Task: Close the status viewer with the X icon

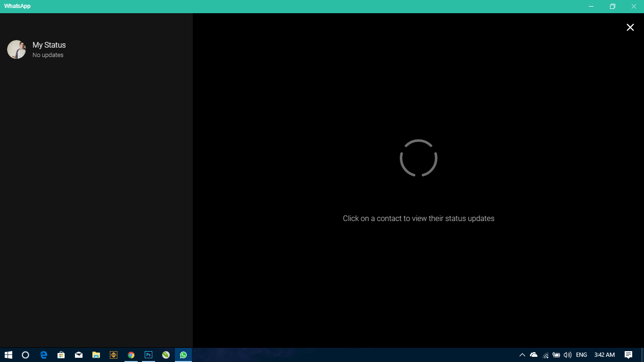Action: click(x=630, y=27)
